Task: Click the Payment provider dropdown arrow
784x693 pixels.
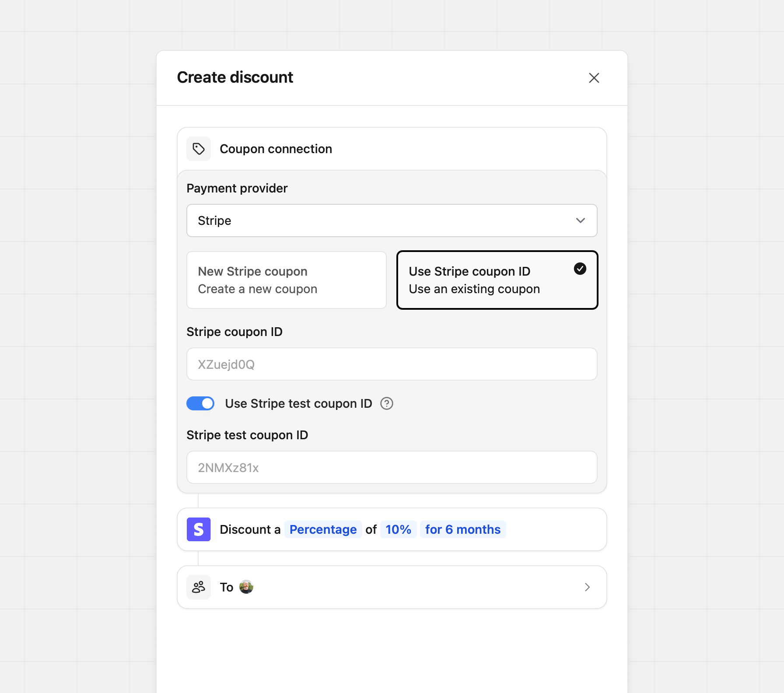Action: click(x=581, y=220)
